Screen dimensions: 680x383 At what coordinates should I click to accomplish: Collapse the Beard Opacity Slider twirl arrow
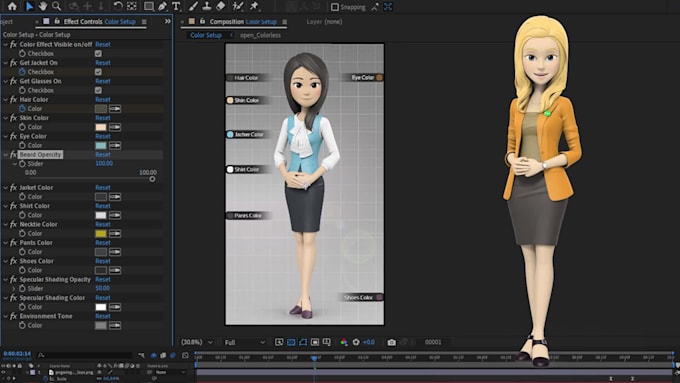(x=14, y=164)
